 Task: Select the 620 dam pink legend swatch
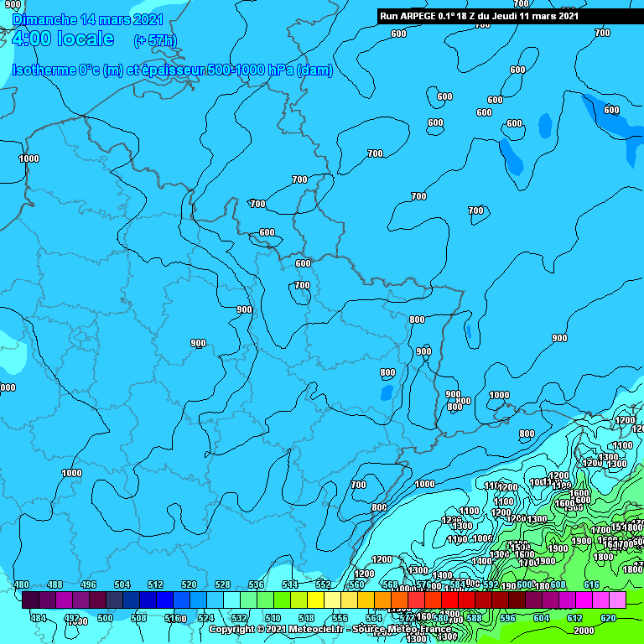[x=617, y=599]
